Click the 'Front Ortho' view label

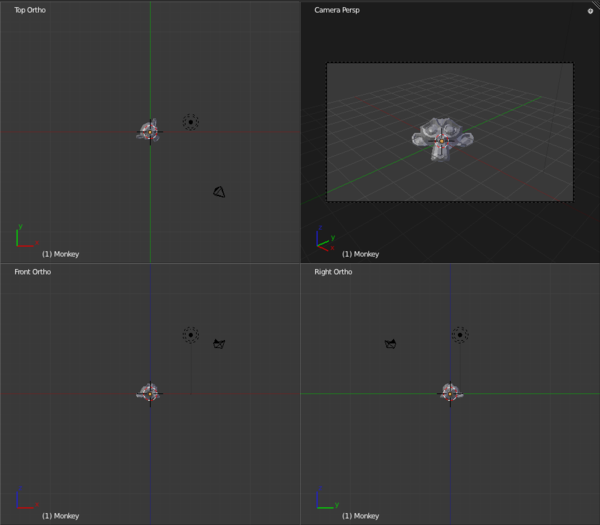[33, 272]
